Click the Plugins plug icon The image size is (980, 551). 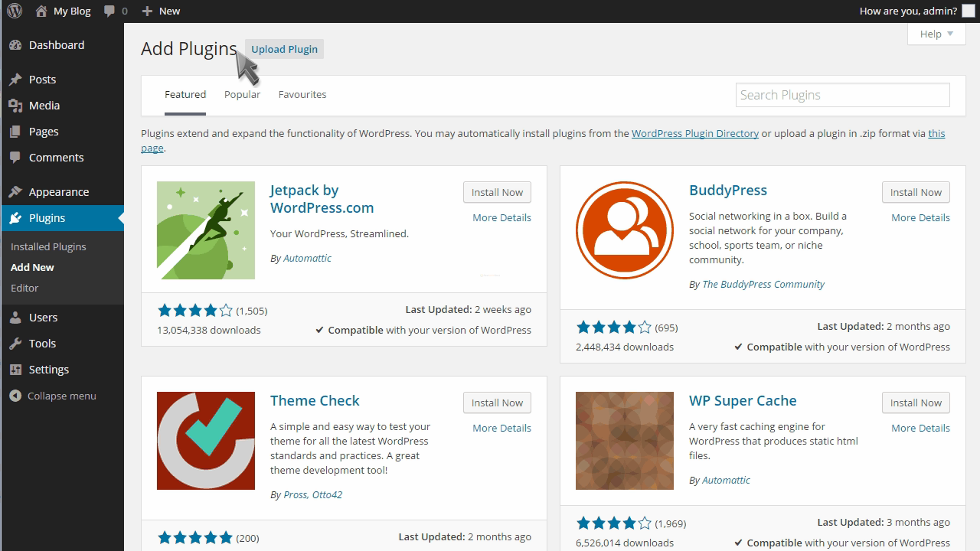(x=15, y=218)
